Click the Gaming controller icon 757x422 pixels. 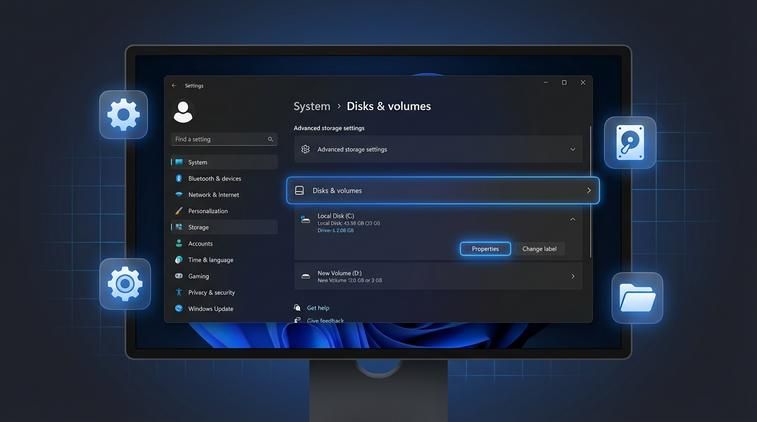[179, 276]
